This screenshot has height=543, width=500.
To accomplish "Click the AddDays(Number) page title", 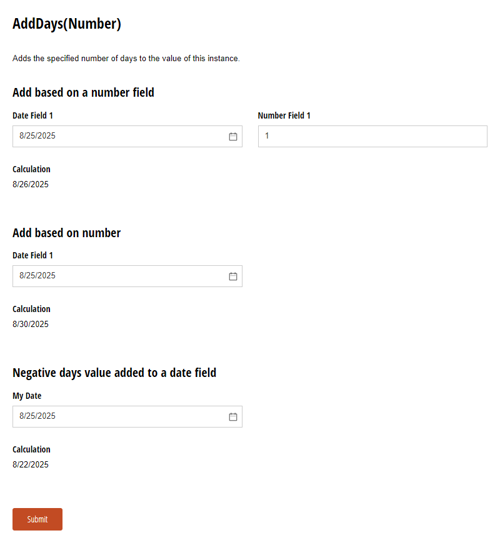I will (67, 24).
